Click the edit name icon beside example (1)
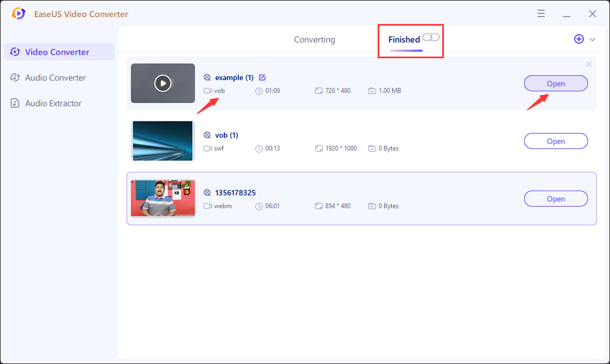Screen dimensions: 610x364 262,77
